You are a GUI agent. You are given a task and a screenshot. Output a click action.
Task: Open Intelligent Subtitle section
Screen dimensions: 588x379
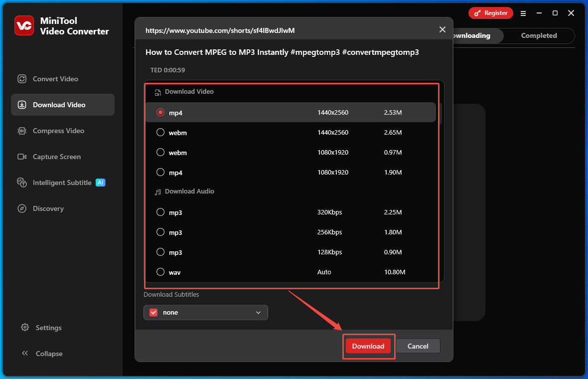(x=63, y=183)
